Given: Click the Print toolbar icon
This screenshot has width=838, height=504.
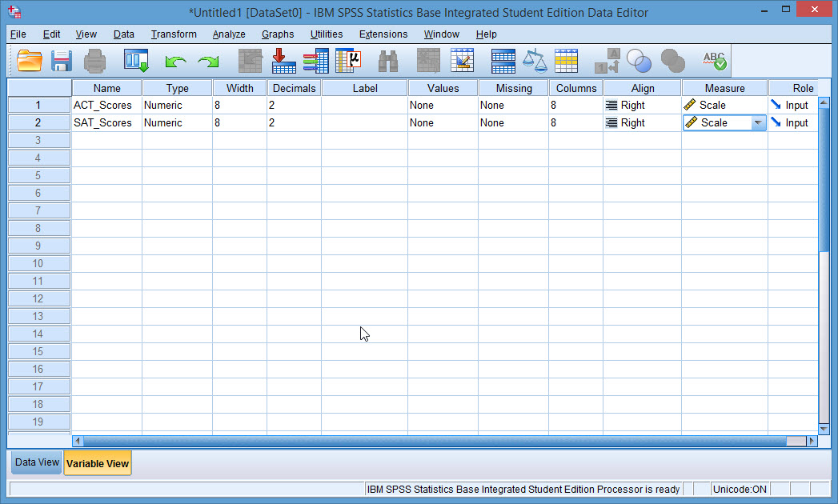Looking at the screenshot, I should pos(94,61).
